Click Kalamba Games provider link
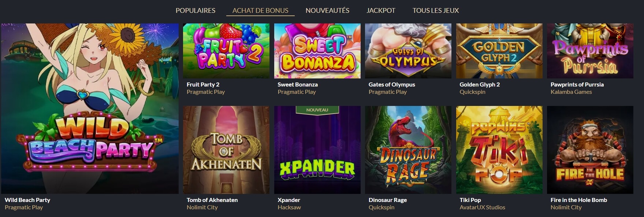The width and height of the screenshot is (644, 217). (x=571, y=92)
